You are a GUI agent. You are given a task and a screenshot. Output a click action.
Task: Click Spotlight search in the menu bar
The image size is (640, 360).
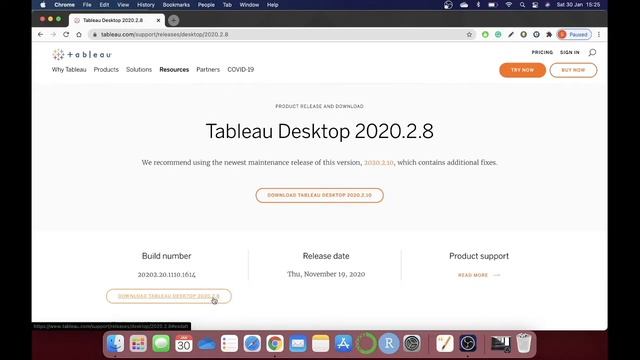tap(522, 5)
